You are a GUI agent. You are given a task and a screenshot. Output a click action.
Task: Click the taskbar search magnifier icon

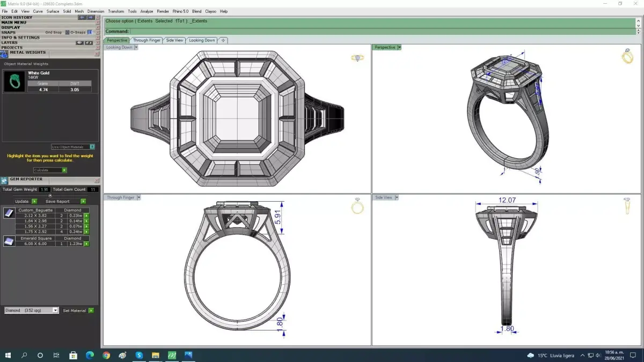click(x=24, y=355)
